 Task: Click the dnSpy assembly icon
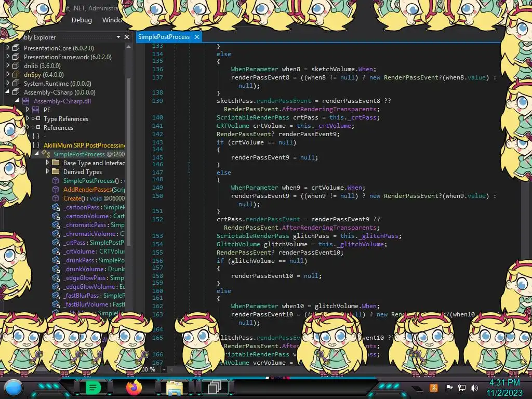[x=16, y=74]
